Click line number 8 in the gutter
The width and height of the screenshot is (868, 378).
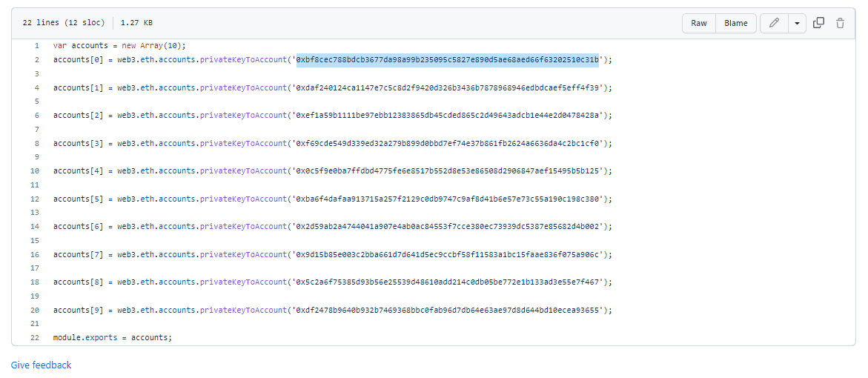tap(36, 143)
